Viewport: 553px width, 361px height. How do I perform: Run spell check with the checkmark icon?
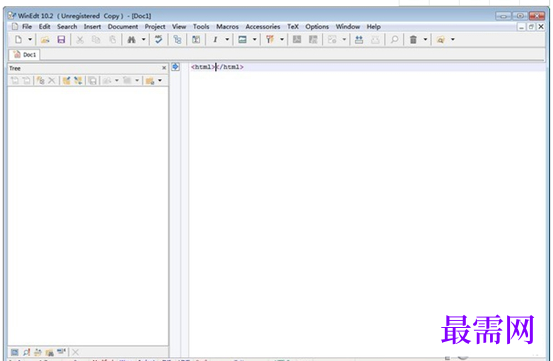[x=158, y=39]
